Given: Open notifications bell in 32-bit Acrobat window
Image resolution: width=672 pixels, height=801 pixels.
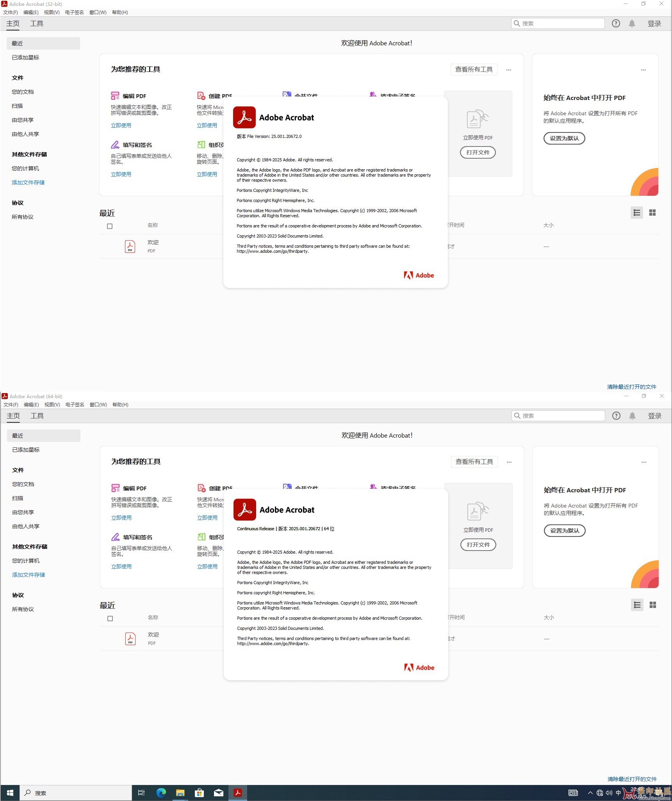Looking at the screenshot, I should [632, 23].
